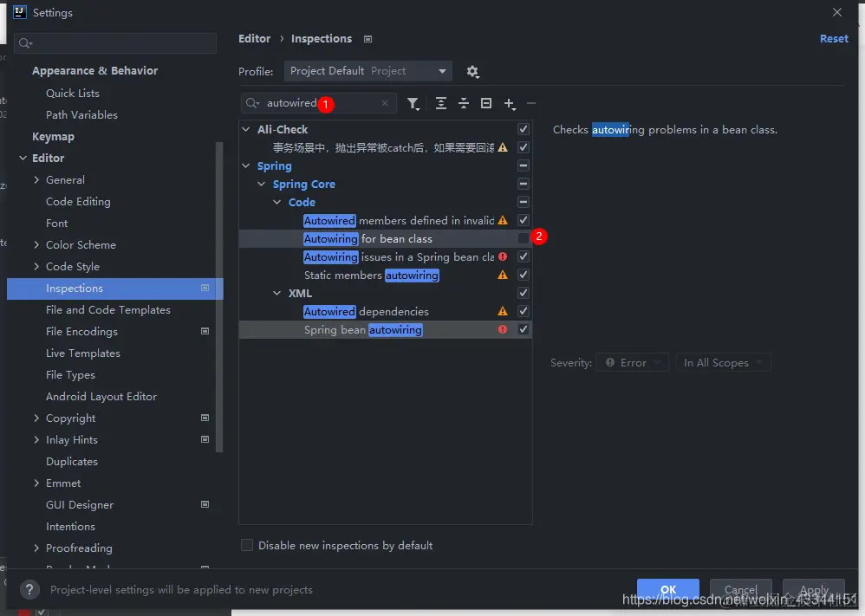Uncheck the Spring bean autowiring checkbox
This screenshot has width=865, height=616.
(x=523, y=329)
